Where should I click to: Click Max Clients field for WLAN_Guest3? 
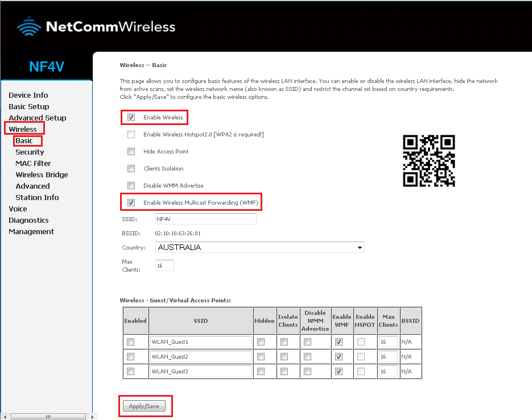tap(388, 371)
